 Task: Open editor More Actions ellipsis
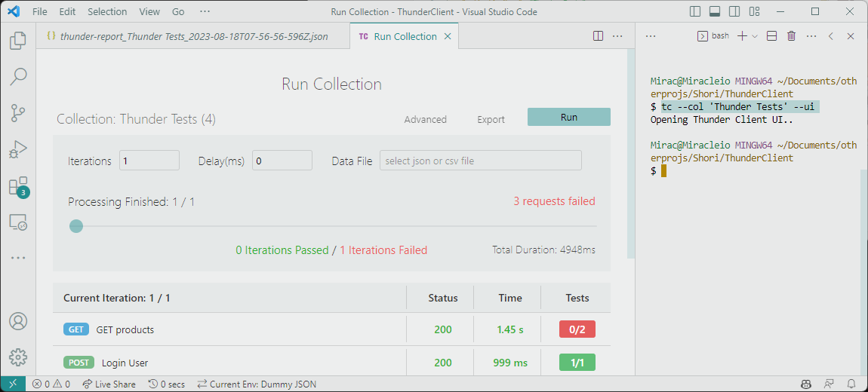point(617,36)
